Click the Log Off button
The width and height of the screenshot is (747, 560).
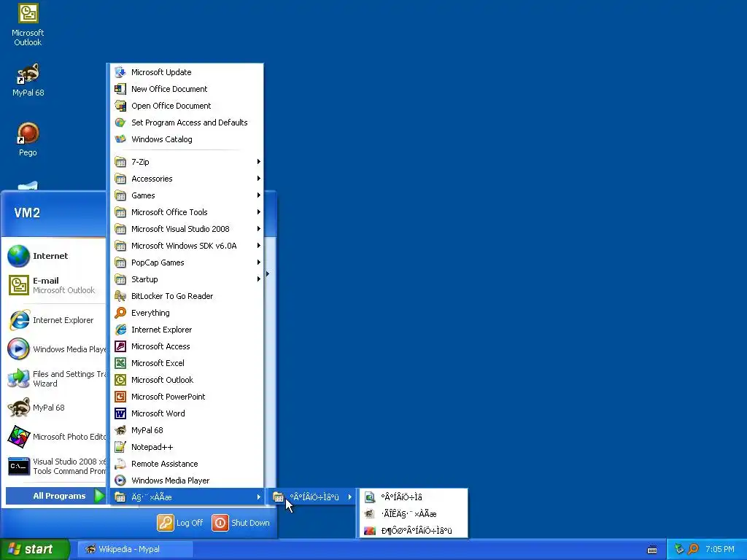pos(180,523)
